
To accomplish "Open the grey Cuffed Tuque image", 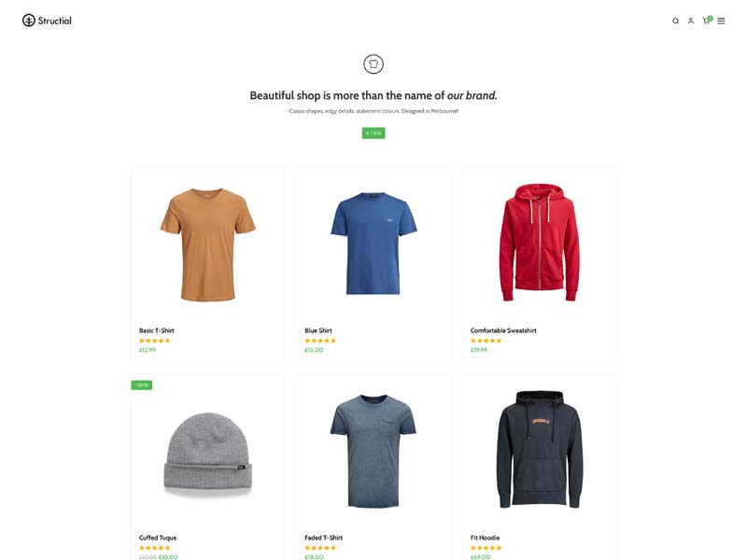I will [x=207, y=455].
